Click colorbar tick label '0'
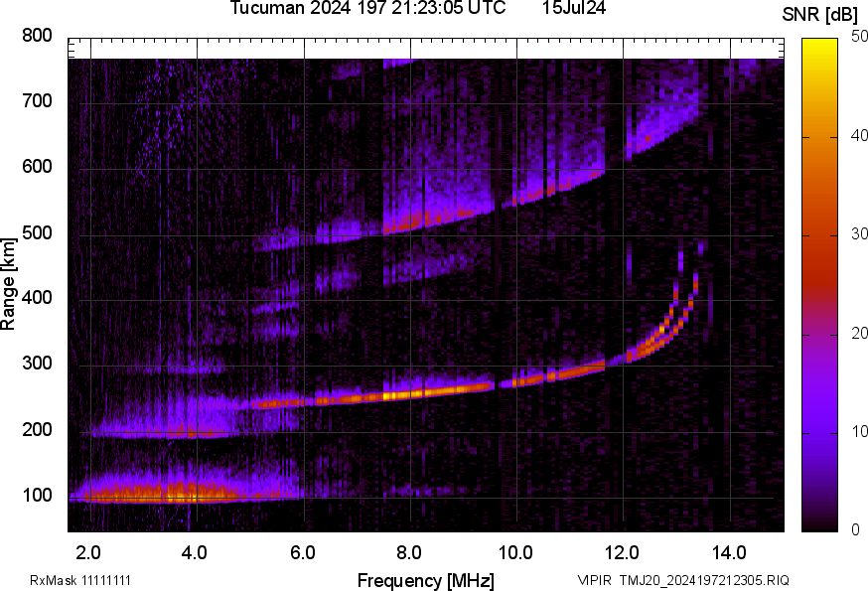This screenshot has width=868, height=591. (856, 530)
